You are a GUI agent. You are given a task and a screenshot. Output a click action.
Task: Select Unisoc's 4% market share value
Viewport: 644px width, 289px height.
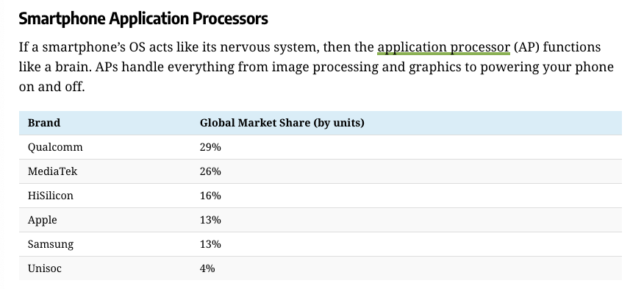coord(207,268)
